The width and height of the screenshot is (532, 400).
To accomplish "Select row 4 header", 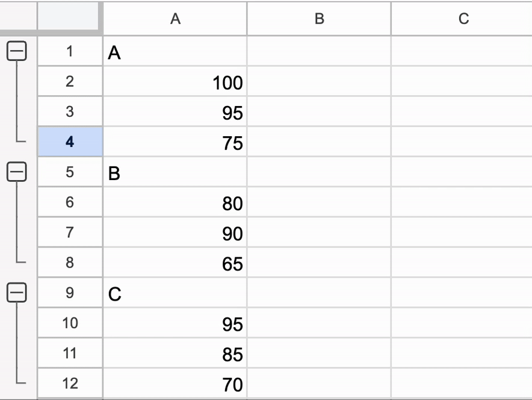I will tap(70, 142).
